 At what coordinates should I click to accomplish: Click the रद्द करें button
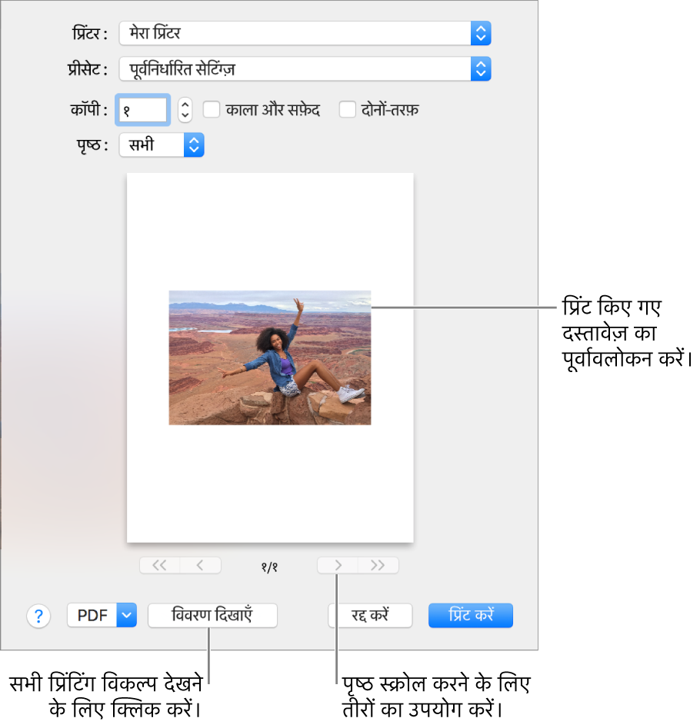point(370,615)
